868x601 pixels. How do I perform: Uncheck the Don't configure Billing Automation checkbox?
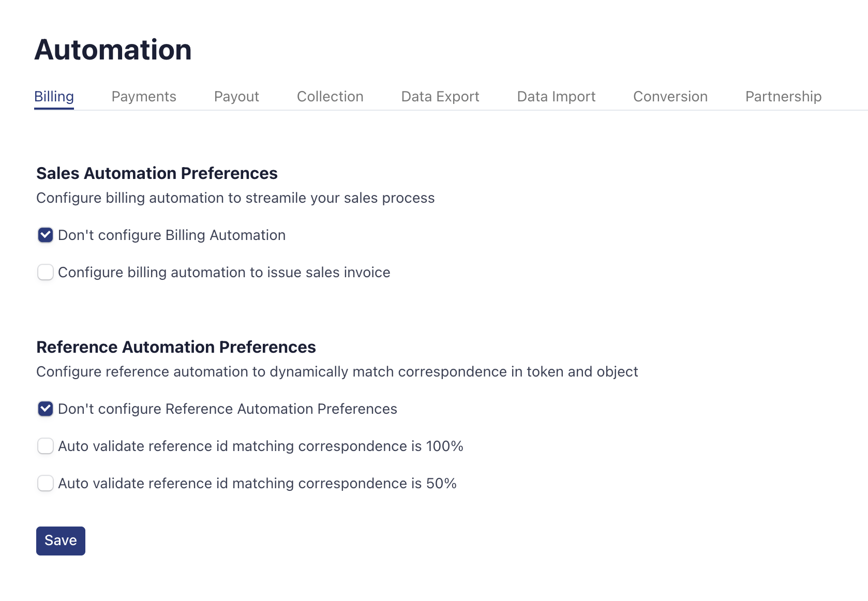[x=46, y=235]
